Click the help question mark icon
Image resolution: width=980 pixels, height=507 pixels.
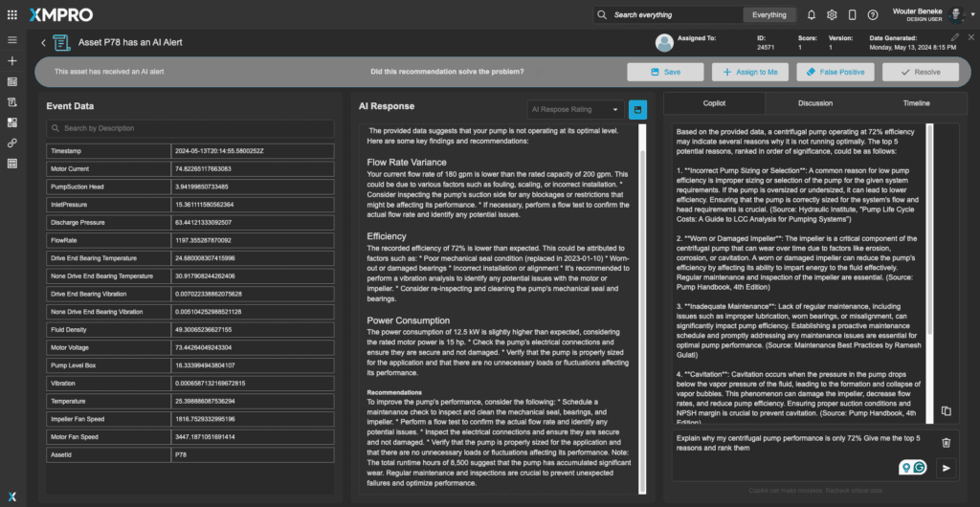click(x=871, y=14)
